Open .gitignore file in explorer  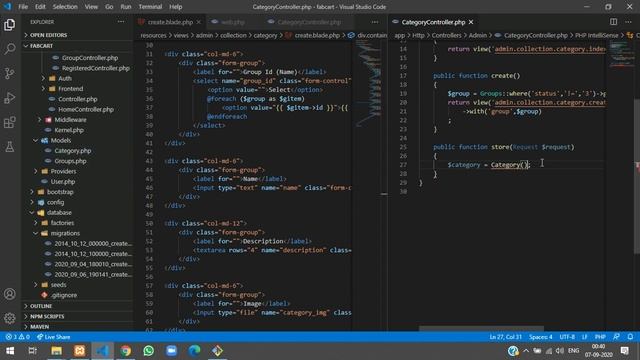coord(64,295)
